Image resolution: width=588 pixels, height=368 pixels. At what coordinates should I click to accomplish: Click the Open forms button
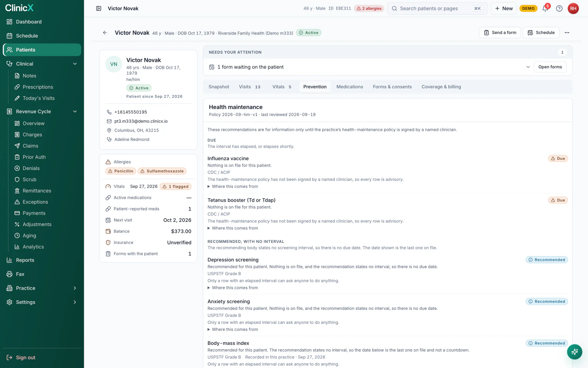click(x=550, y=67)
